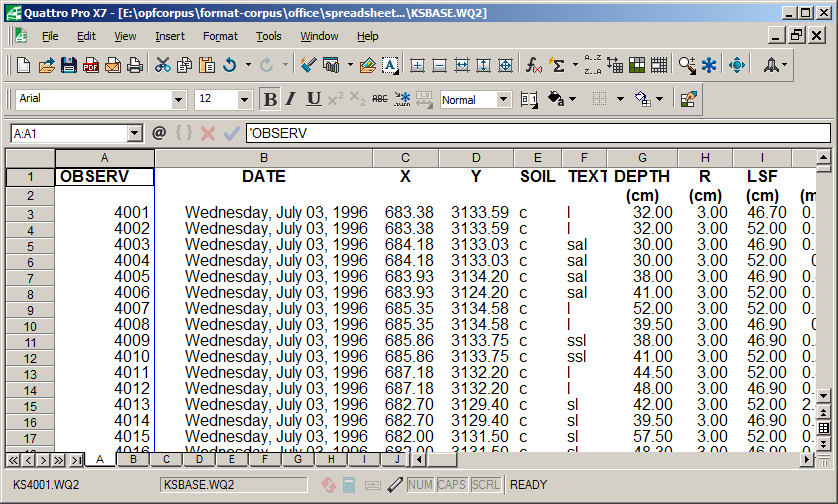Toggle Bold formatting
Screen dimensions: 838x504
(x=269, y=99)
